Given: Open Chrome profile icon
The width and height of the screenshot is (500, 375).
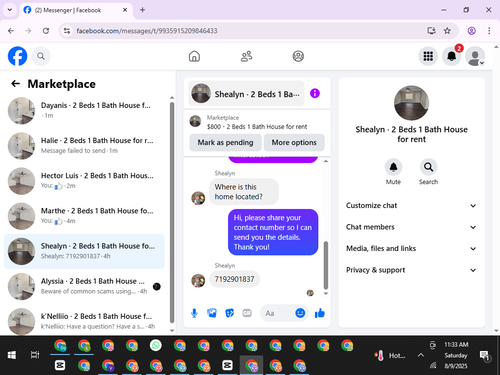Looking at the screenshot, I should click(x=471, y=31).
